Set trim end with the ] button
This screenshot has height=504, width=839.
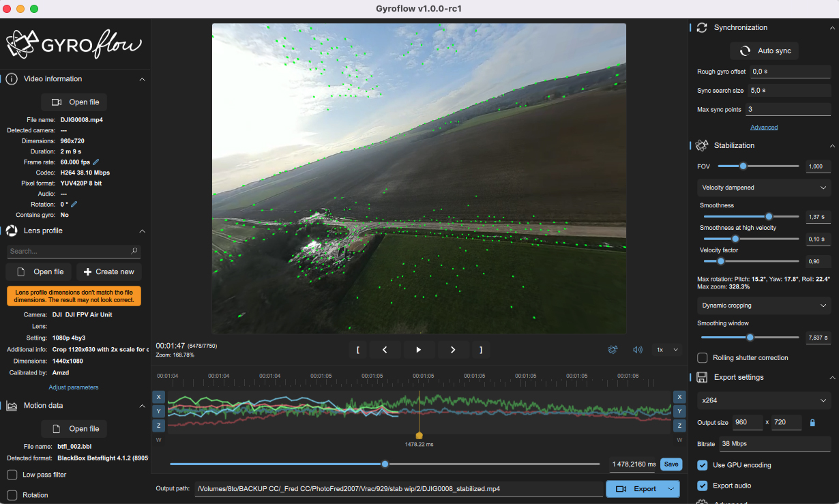pos(481,350)
